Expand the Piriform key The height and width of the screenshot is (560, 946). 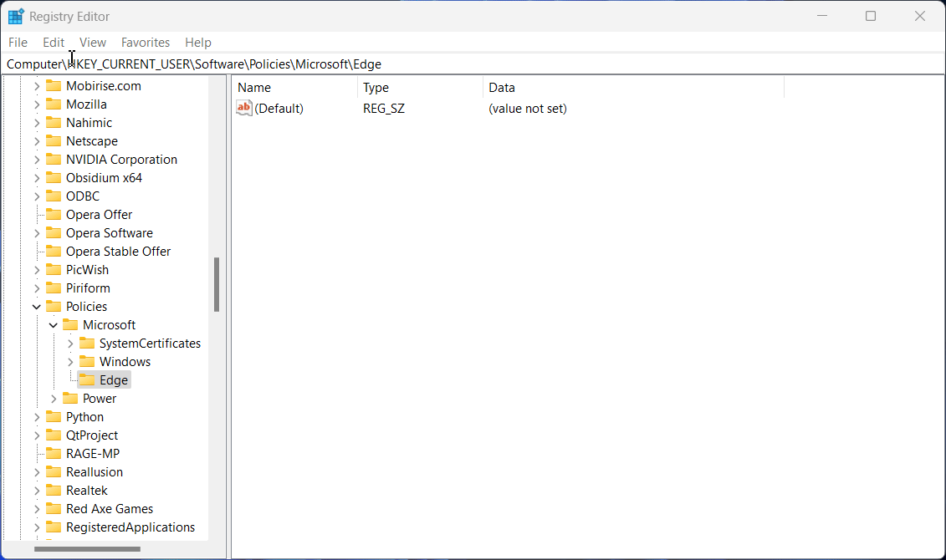click(37, 288)
